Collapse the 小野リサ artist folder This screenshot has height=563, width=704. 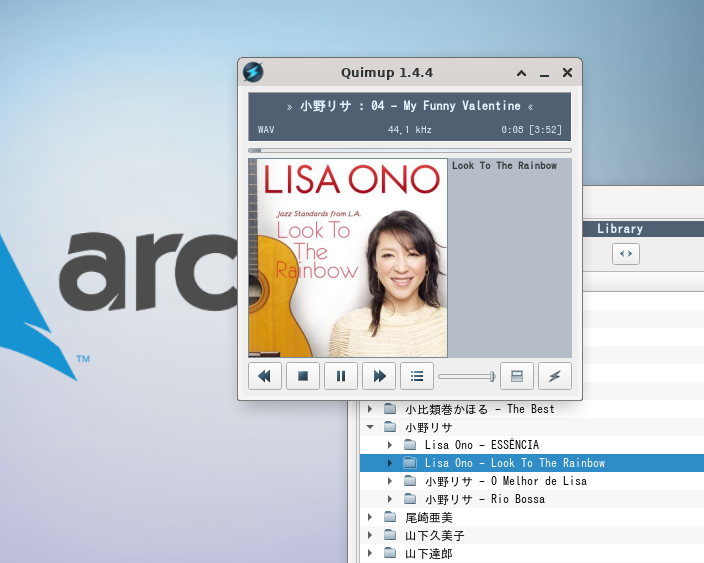coord(370,427)
